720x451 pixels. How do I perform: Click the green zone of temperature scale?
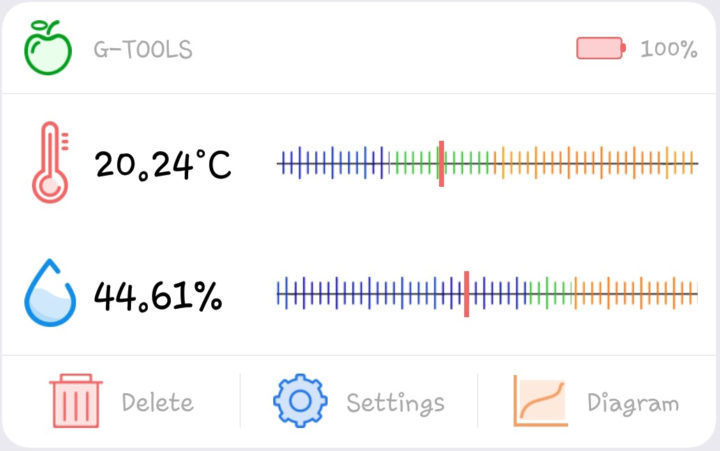coord(415,163)
